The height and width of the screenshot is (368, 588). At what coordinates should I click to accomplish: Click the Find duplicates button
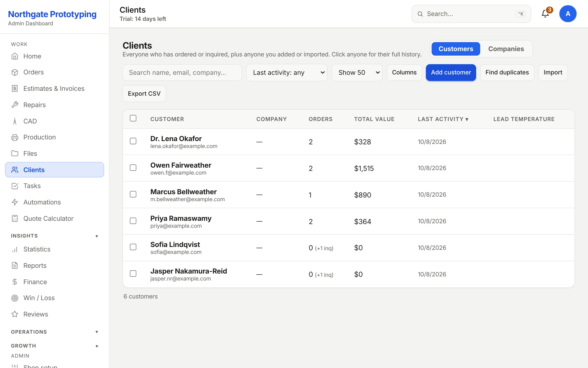click(x=507, y=73)
